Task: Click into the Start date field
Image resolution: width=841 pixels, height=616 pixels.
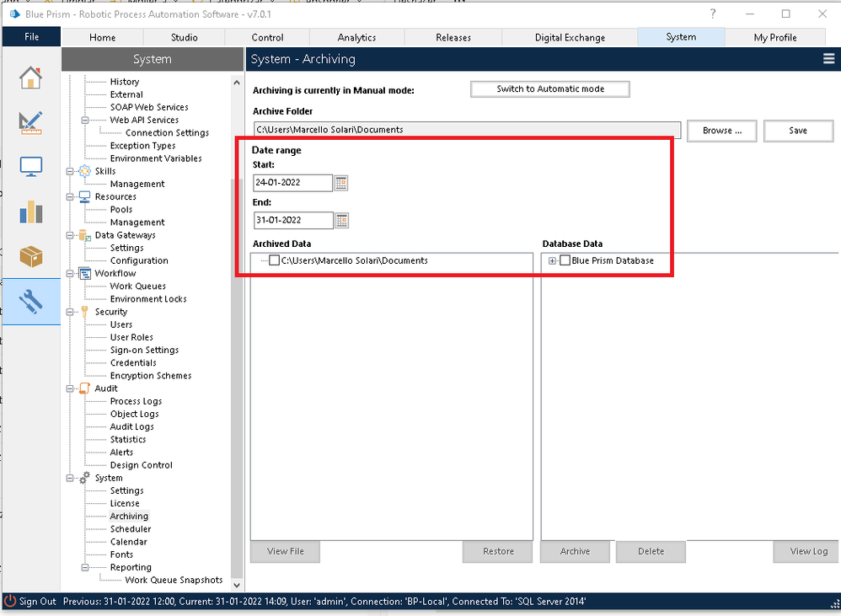Action: pyautogui.click(x=293, y=183)
